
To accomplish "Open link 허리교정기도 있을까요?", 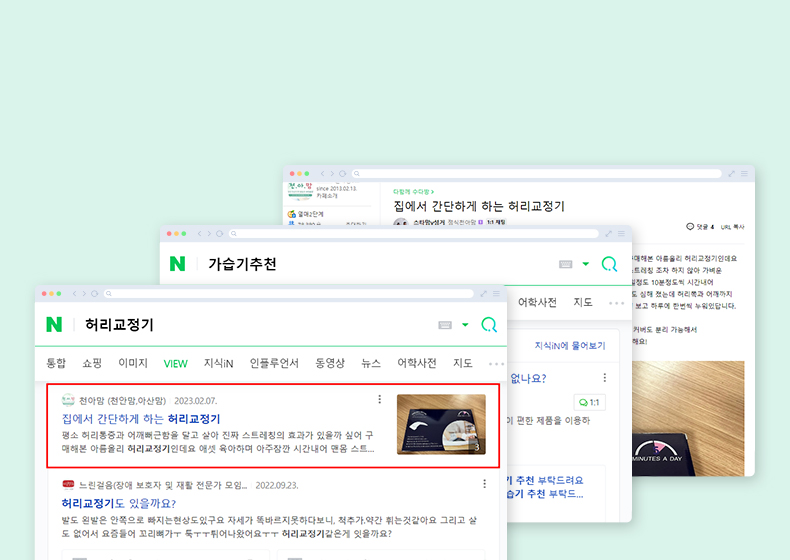I will [x=118, y=503].
